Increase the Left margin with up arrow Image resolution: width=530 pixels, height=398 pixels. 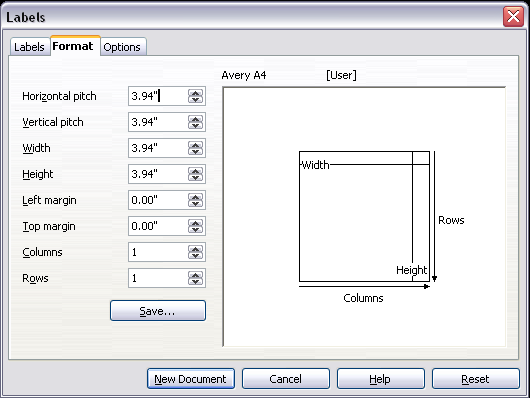195,197
